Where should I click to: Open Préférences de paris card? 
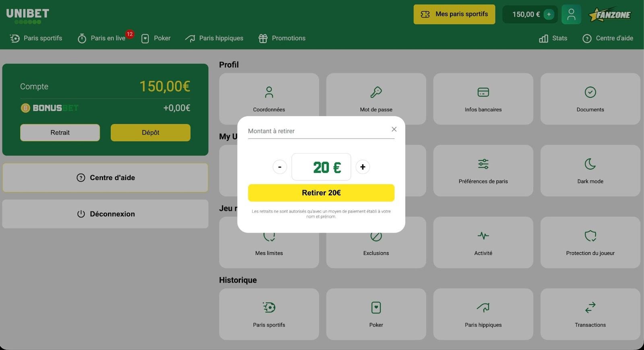coord(483,170)
